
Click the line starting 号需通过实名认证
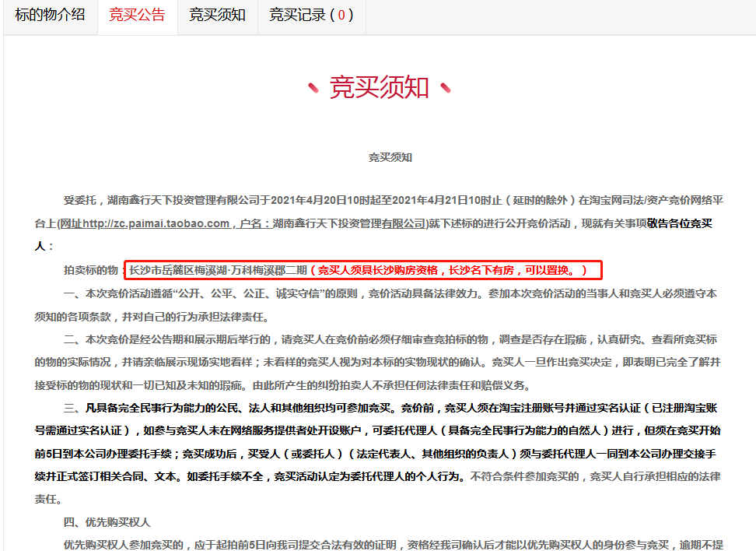[377, 431]
